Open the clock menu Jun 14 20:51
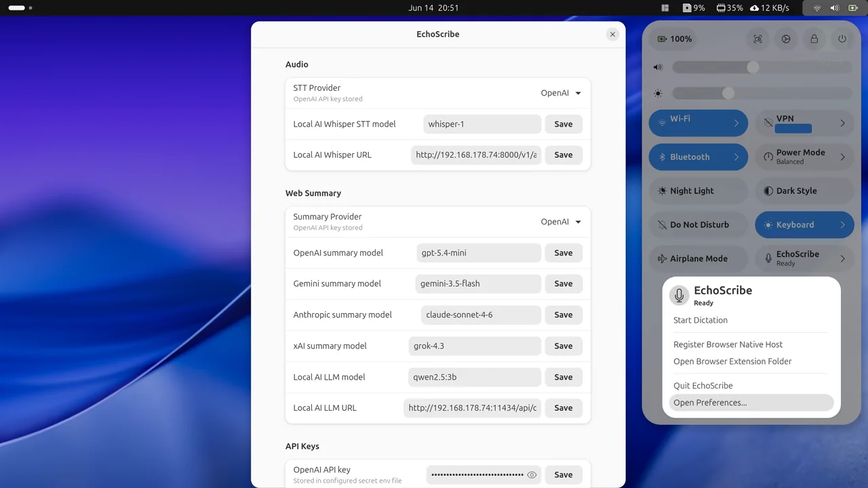Screen dimensions: 868x488 tap(434, 8)
